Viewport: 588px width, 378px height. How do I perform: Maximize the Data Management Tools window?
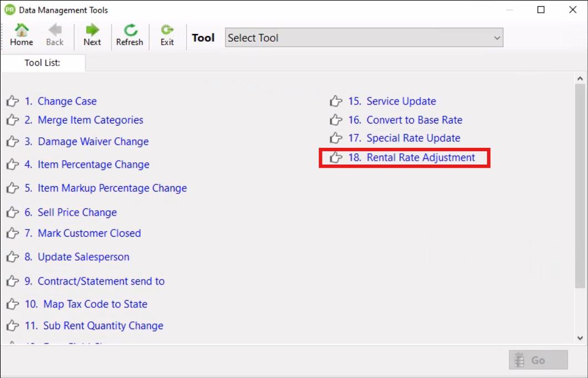541,10
